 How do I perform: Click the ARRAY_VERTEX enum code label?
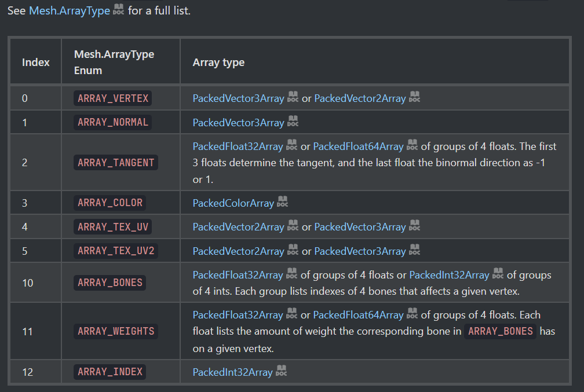(x=113, y=98)
